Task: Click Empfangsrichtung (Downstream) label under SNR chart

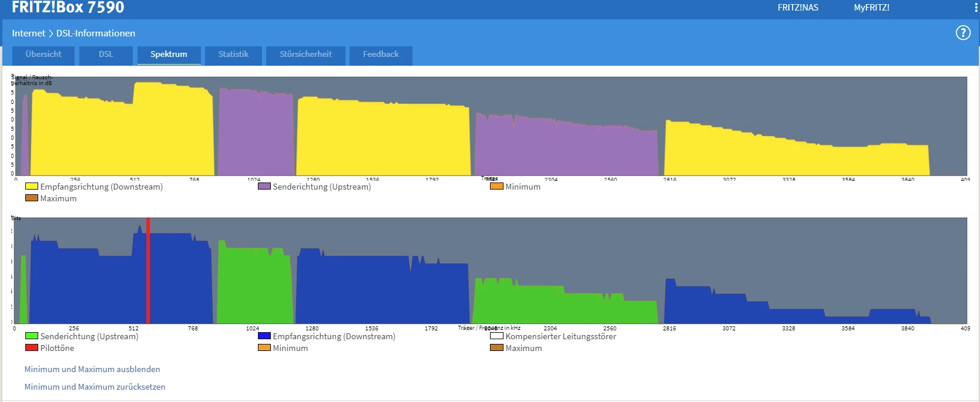Action: (x=101, y=187)
